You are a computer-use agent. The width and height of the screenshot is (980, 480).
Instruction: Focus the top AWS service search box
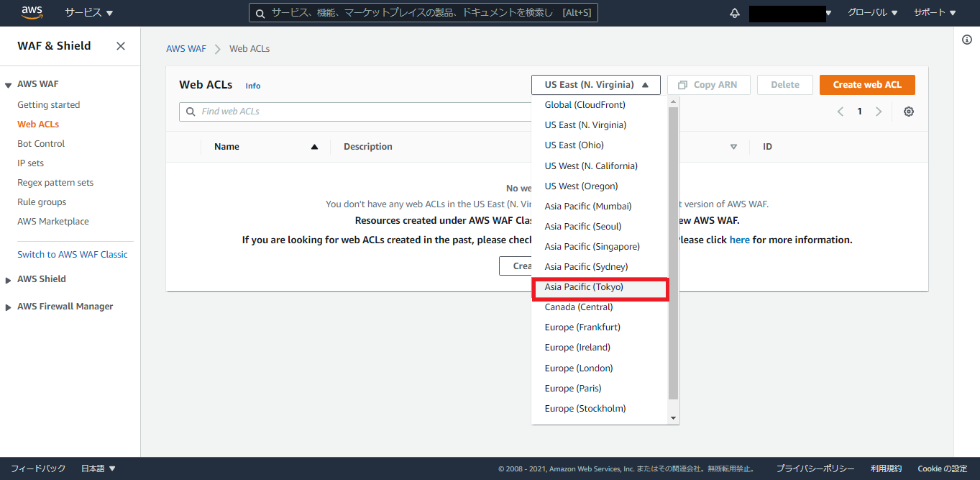(x=423, y=13)
